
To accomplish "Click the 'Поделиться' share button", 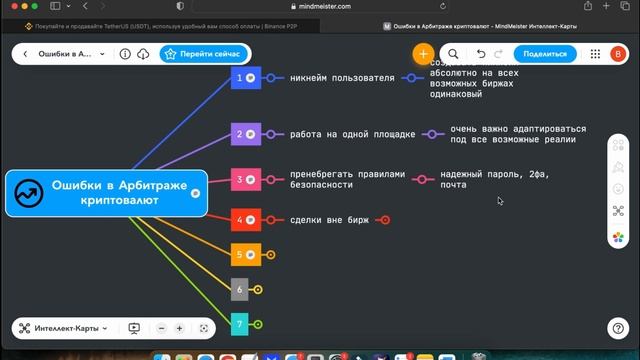I will (545, 54).
